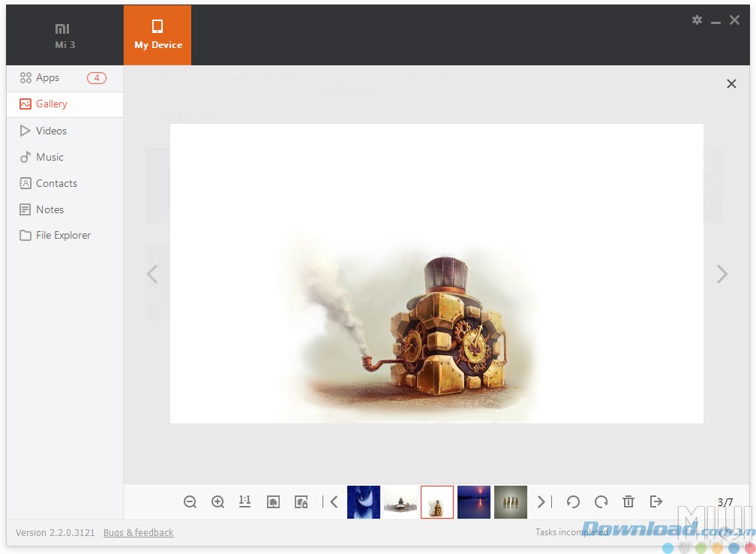Open the Bugs & feedback link
The image size is (756, 554).
click(138, 533)
